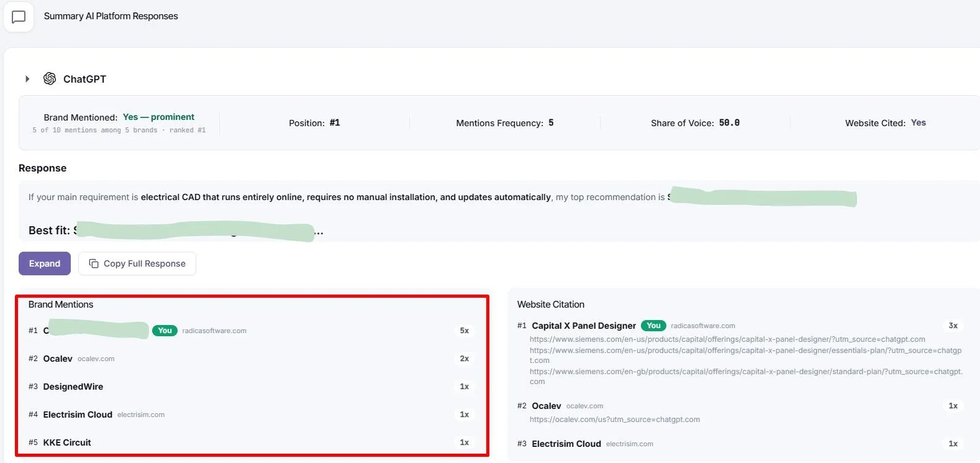The image size is (980, 463).
Task: Click the 2x badge in Brand Mentions
Action: click(x=464, y=359)
